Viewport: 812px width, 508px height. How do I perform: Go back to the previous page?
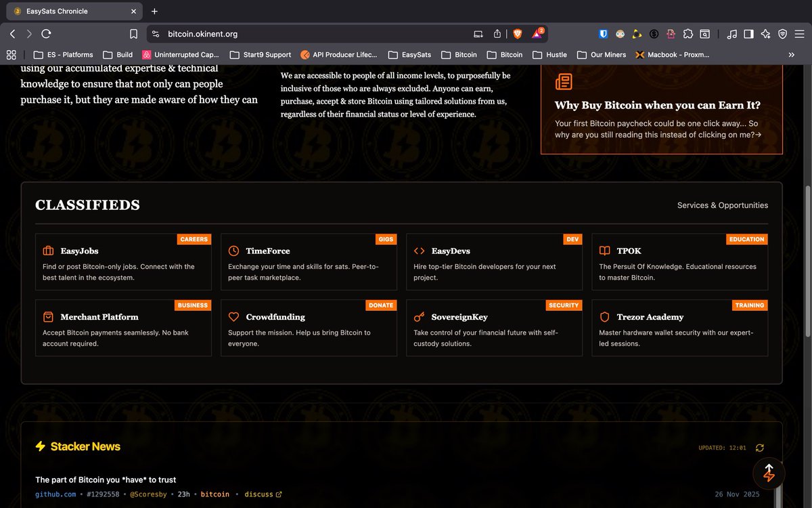[12, 34]
